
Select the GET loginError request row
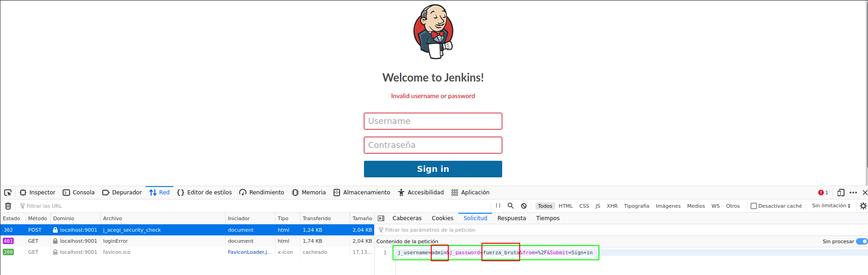187,241
